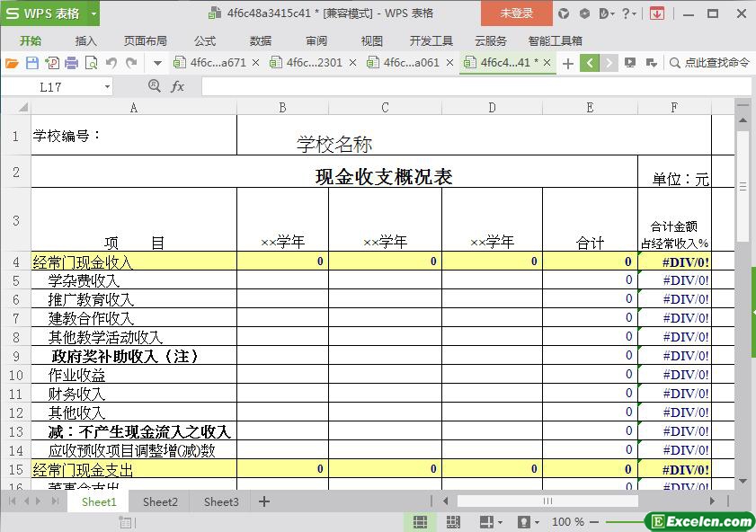This screenshot has width=756, height=532.
Task: Switch to the Sheet2 tab
Action: point(160,502)
